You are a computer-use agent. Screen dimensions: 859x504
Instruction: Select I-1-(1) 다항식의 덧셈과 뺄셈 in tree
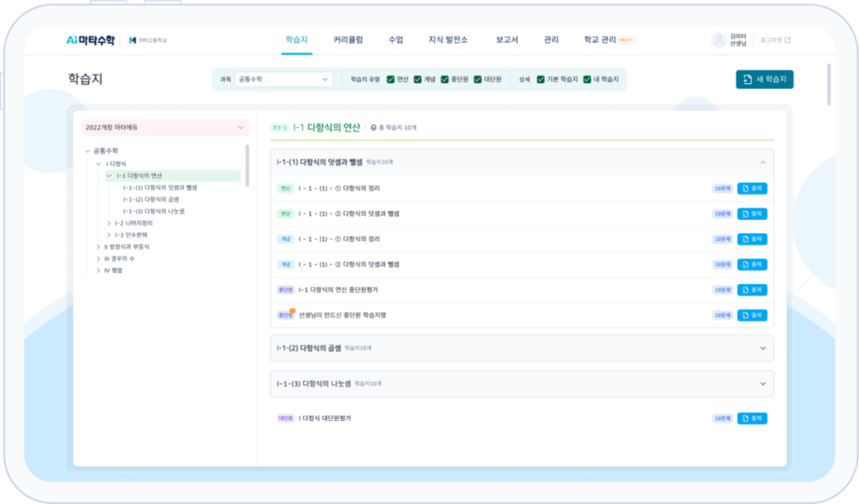coord(160,188)
